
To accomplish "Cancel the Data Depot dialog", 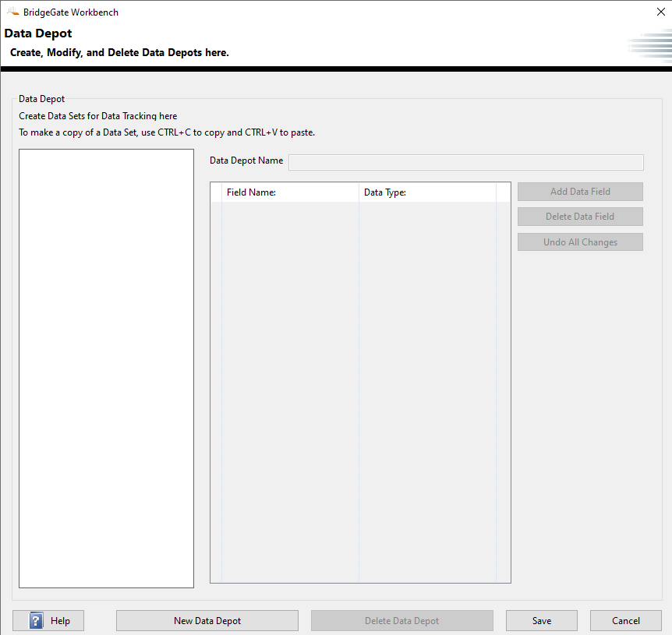I will tap(625, 621).
